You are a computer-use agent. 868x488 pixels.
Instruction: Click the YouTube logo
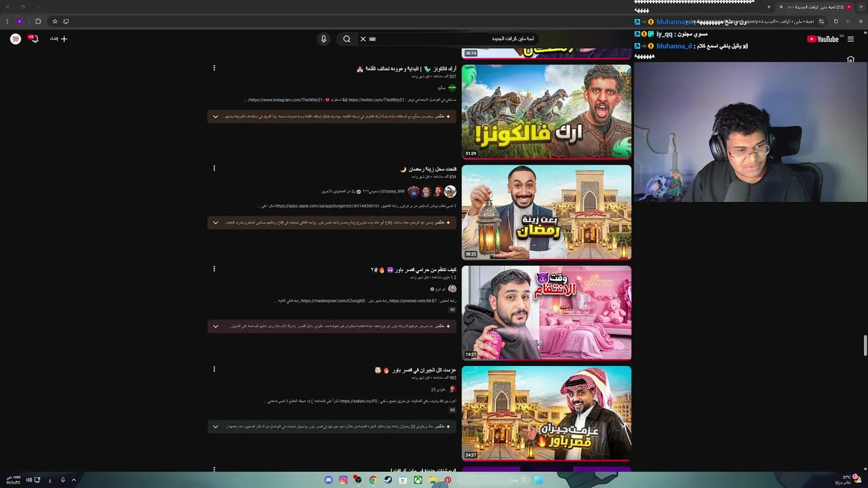(823, 39)
